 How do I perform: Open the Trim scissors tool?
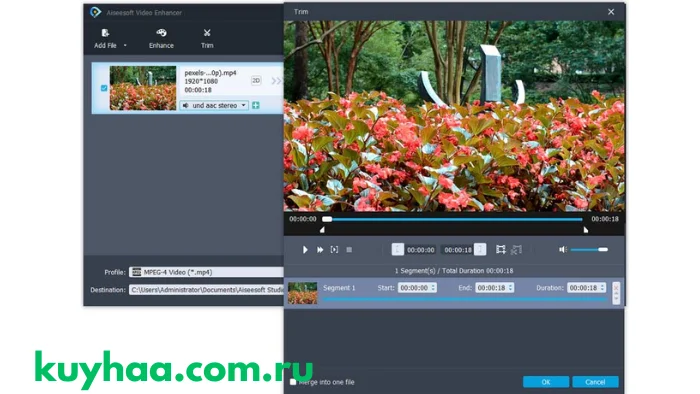pos(207,38)
